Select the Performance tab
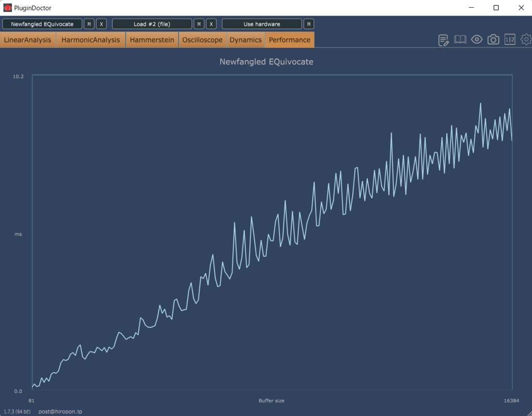 (x=290, y=40)
